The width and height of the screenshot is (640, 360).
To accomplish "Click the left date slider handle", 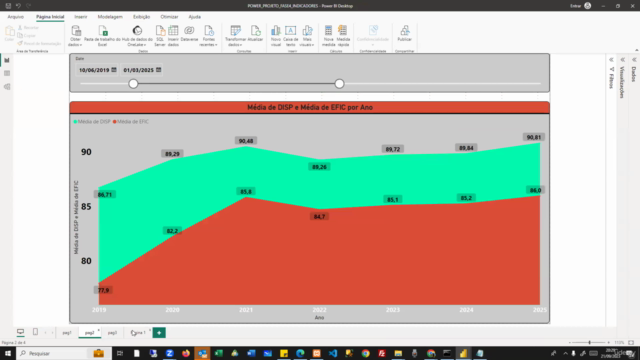I will [133, 84].
